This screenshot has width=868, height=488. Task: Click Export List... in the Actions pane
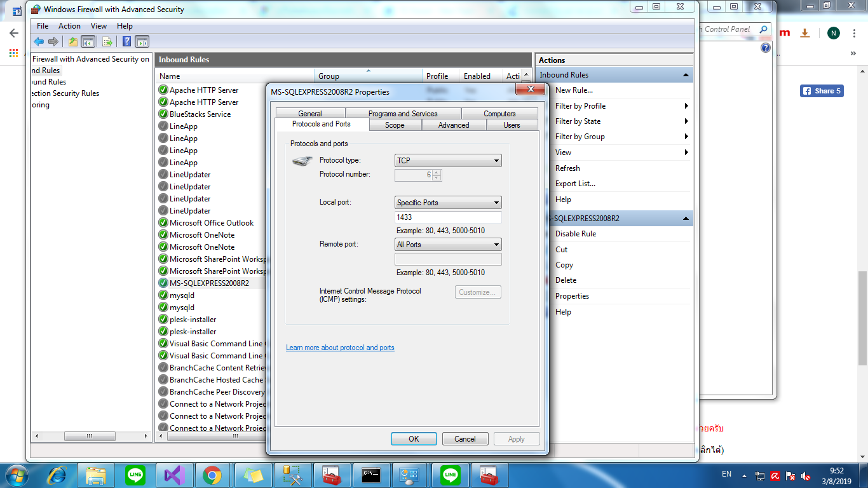tap(575, 184)
